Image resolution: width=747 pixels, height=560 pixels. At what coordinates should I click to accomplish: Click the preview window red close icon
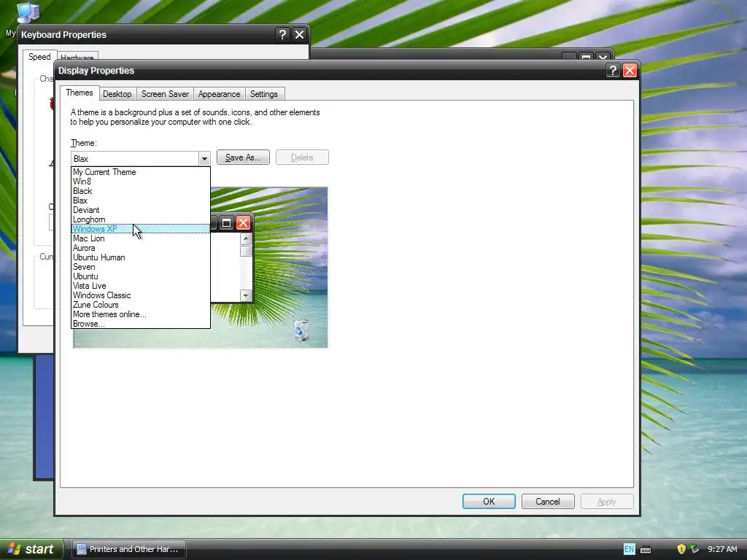(243, 222)
